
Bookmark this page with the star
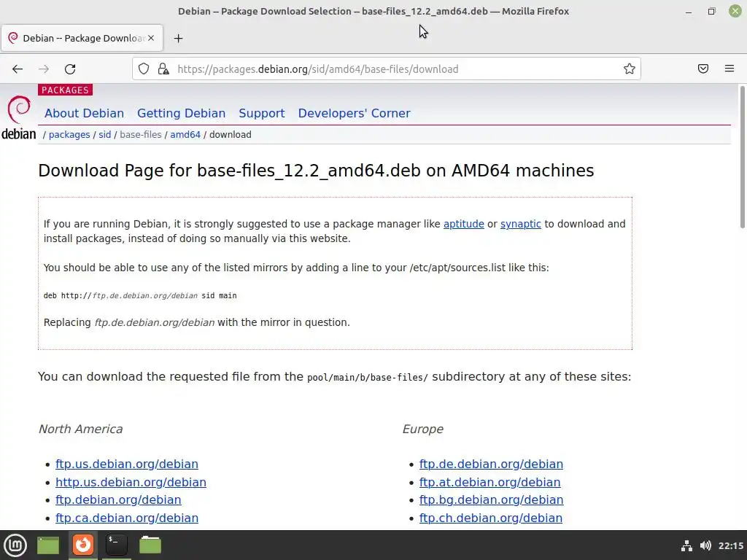[630, 69]
